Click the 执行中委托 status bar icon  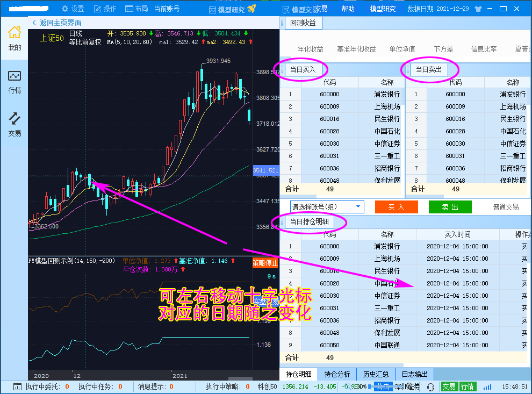[x=17, y=386]
